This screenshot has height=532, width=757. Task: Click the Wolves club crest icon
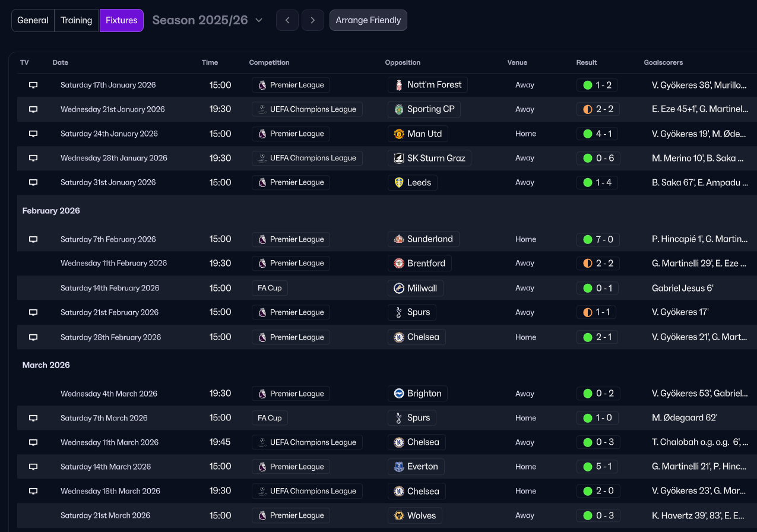pos(399,515)
